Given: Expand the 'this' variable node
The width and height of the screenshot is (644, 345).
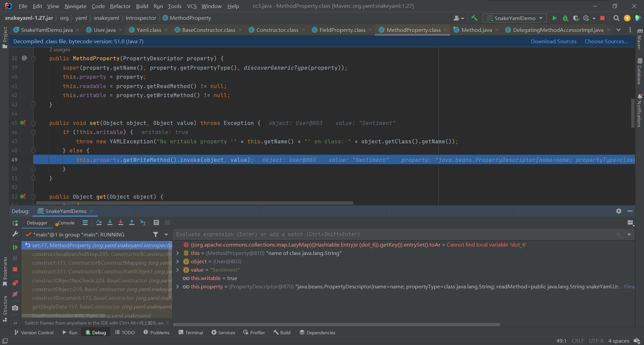Looking at the screenshot, I should point(177,253).
